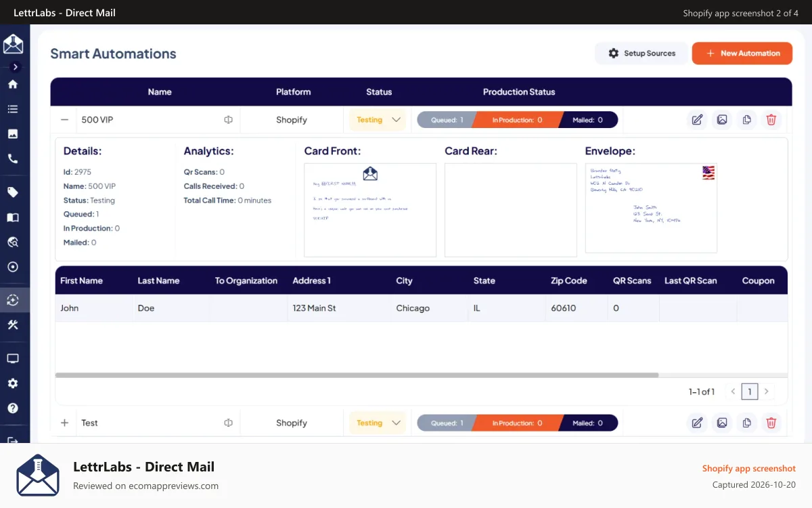812x508 pixels.
Task: Expand the sidebar with arrow button
Action: tap(16, 67)
